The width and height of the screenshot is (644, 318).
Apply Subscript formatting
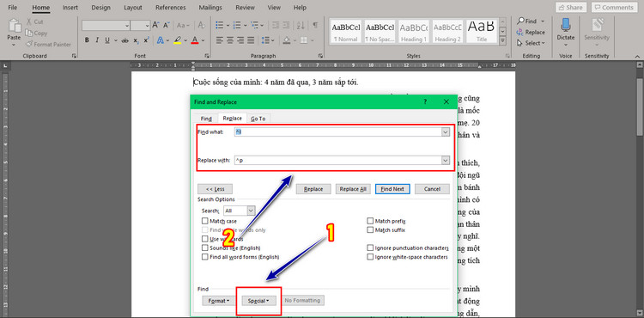coord(136,40)
